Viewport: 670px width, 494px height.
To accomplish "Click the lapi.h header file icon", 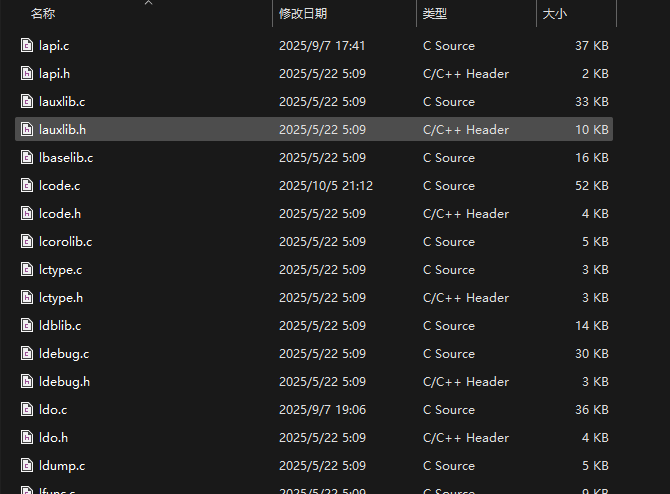I will click(x=28, y=74).
